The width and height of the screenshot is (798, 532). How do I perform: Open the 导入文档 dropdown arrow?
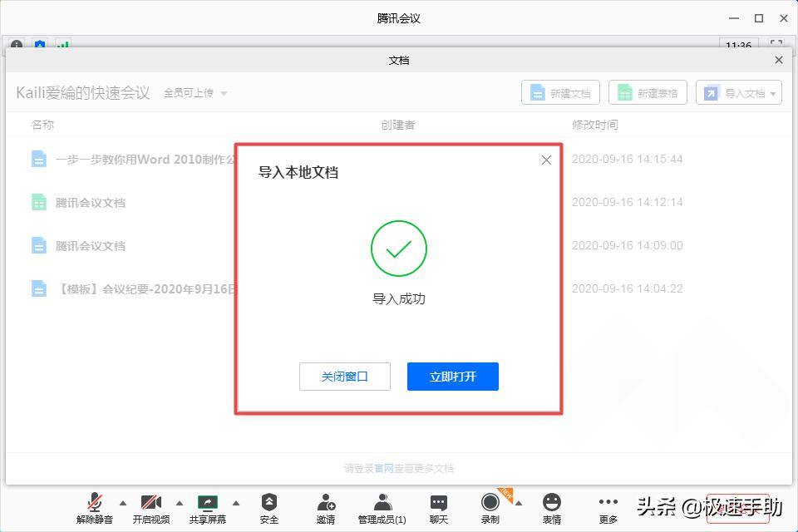click(774, 92)
